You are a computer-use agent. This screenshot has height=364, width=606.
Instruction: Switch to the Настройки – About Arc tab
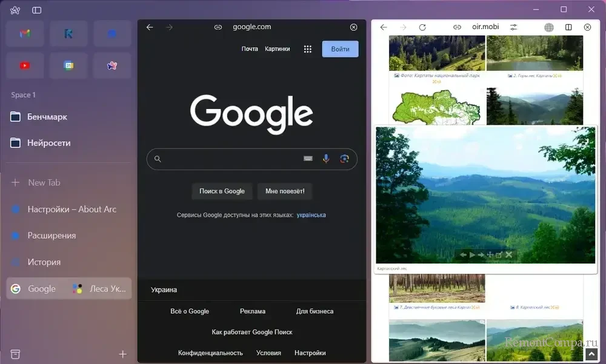pos(72,209)
